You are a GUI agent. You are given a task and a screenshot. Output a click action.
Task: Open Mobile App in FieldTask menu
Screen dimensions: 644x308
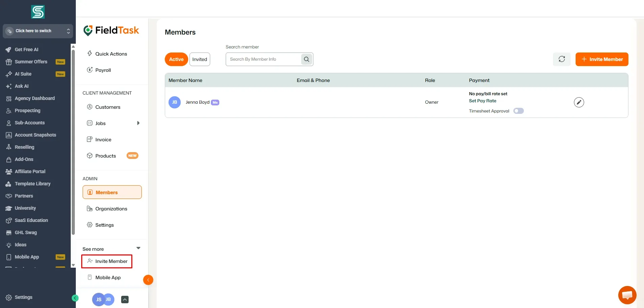(108, 278)
